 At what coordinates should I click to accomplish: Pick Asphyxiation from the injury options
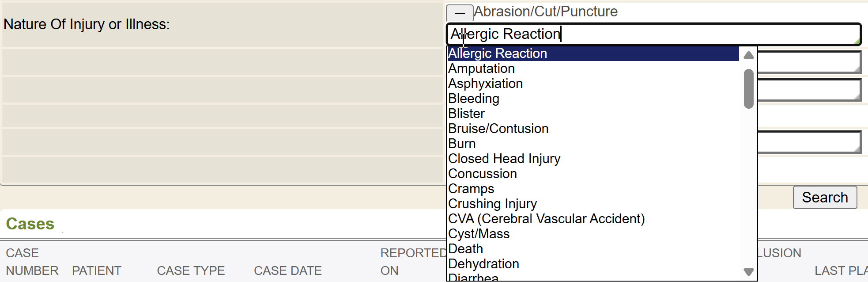pos(485,84)
